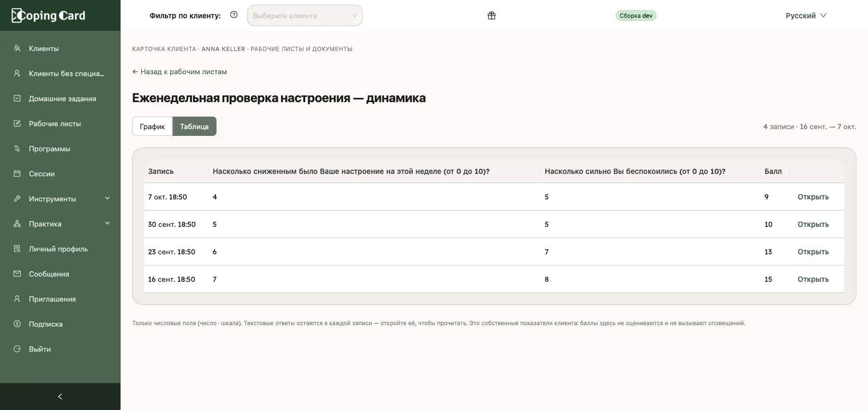Image resolution: width=868 pixels, height=410 pixels.
Task: Click the Сообщения envelope icon
Action: click(x=17, y=274)
